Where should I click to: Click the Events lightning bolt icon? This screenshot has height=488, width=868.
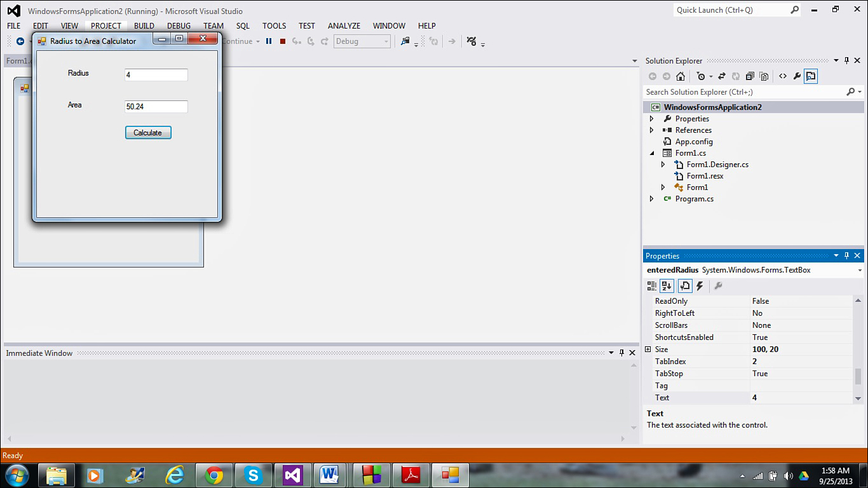[x=700, y=286]
